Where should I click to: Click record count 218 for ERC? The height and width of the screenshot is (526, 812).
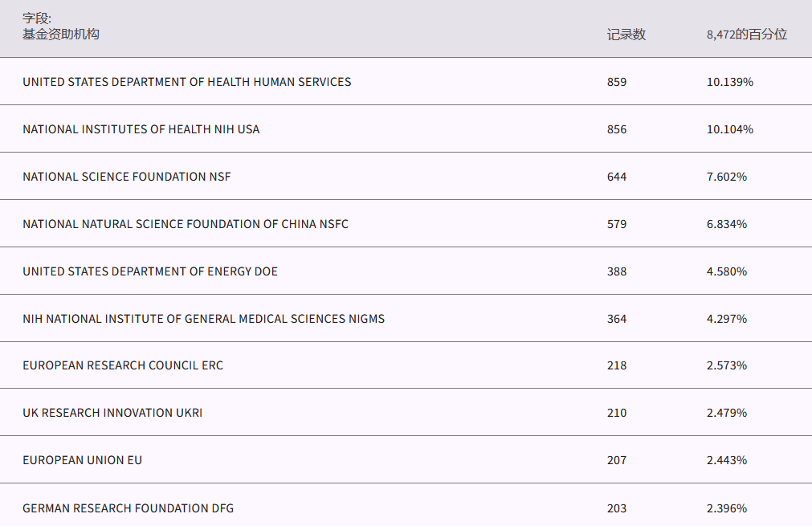[x=617, y=365]
